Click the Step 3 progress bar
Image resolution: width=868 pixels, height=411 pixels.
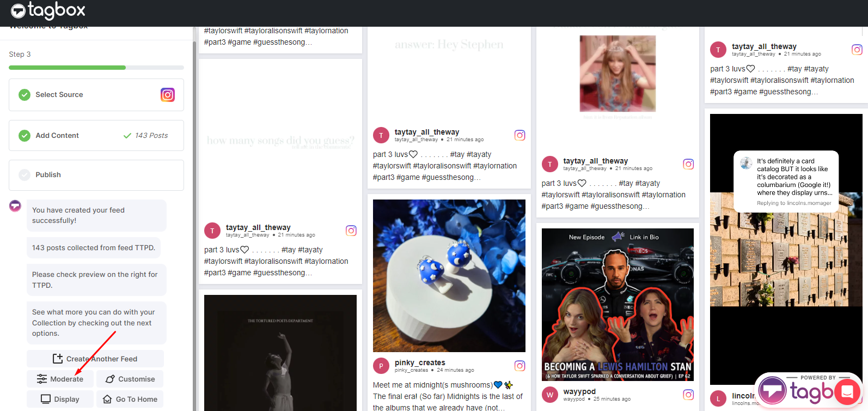coord(96,68)
